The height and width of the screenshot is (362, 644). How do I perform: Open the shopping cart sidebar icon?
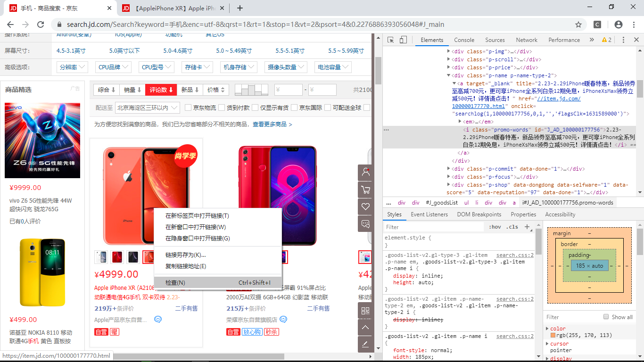(x=365, y=190)
